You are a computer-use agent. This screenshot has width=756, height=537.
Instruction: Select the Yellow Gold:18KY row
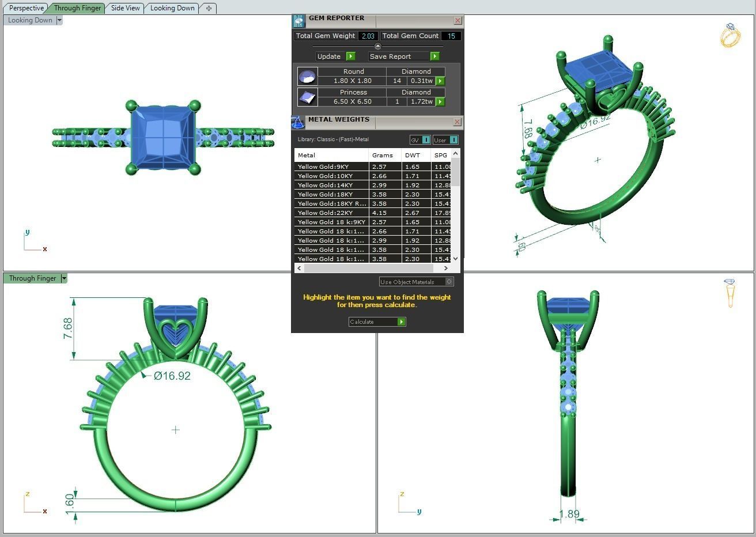(x=373, y=194)
